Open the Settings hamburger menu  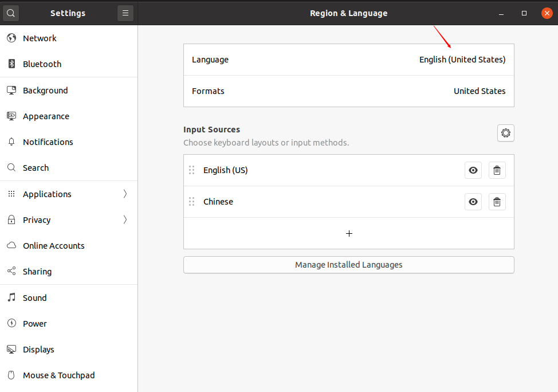[125, 13]
